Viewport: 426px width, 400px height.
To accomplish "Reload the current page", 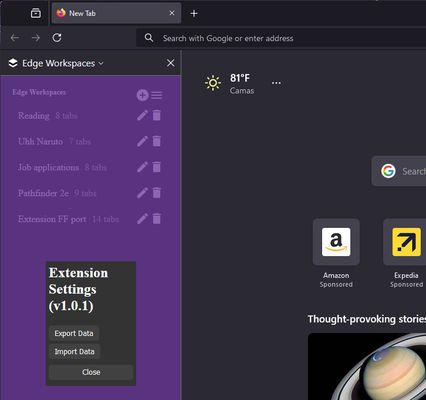I will pos(57,38).
